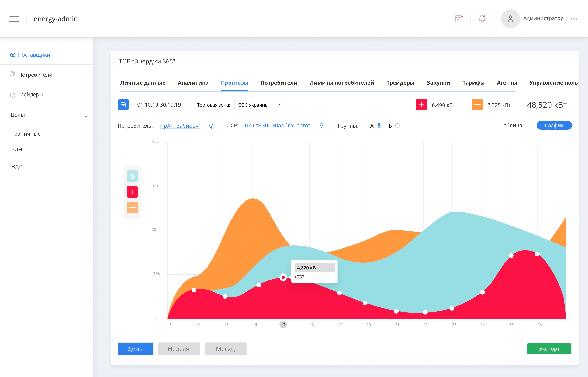Select group А radio button

point(379,126)
